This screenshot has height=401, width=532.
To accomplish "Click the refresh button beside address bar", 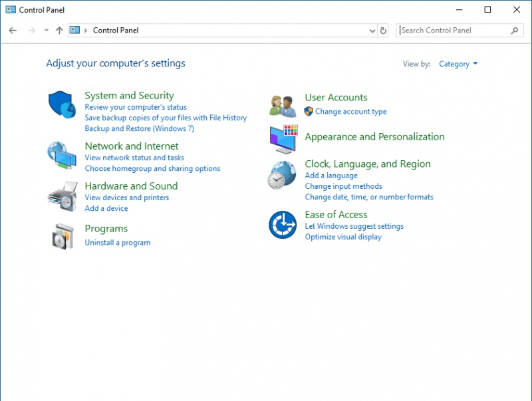I will (383, 31).
